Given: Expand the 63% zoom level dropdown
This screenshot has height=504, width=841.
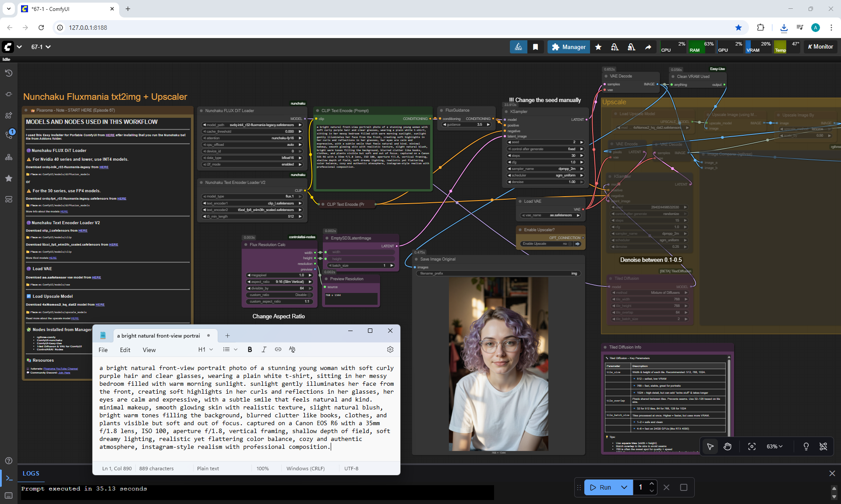Looking at the screenshot, I should tap(774, 447).
